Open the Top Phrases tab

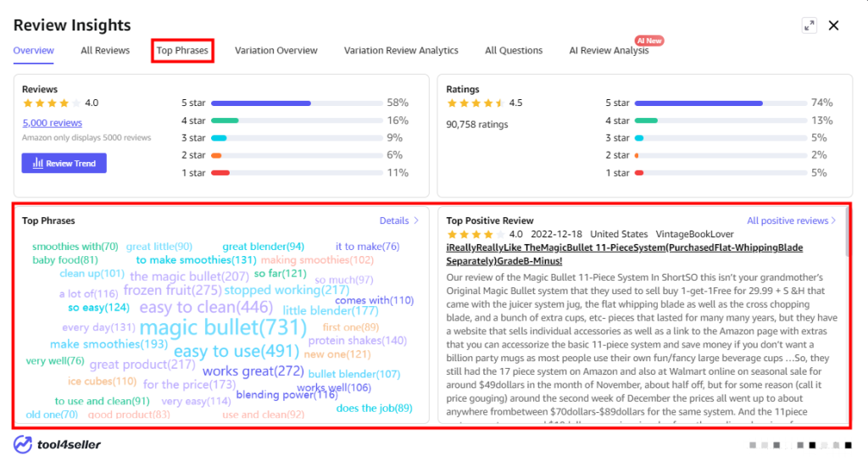click(182, 50)
